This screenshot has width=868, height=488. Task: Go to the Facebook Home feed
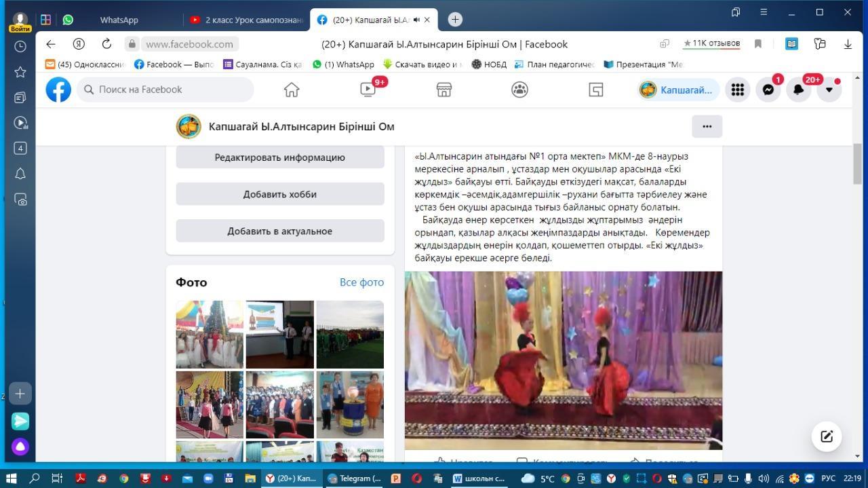tap(292, 89)
